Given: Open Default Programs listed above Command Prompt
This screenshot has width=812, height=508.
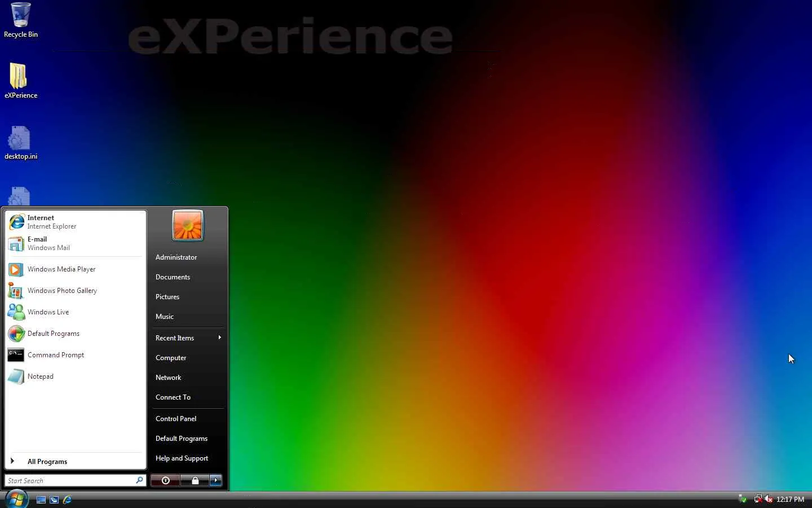Looking at the screenshot, I should pyautogui.click(x=76, y=334).
